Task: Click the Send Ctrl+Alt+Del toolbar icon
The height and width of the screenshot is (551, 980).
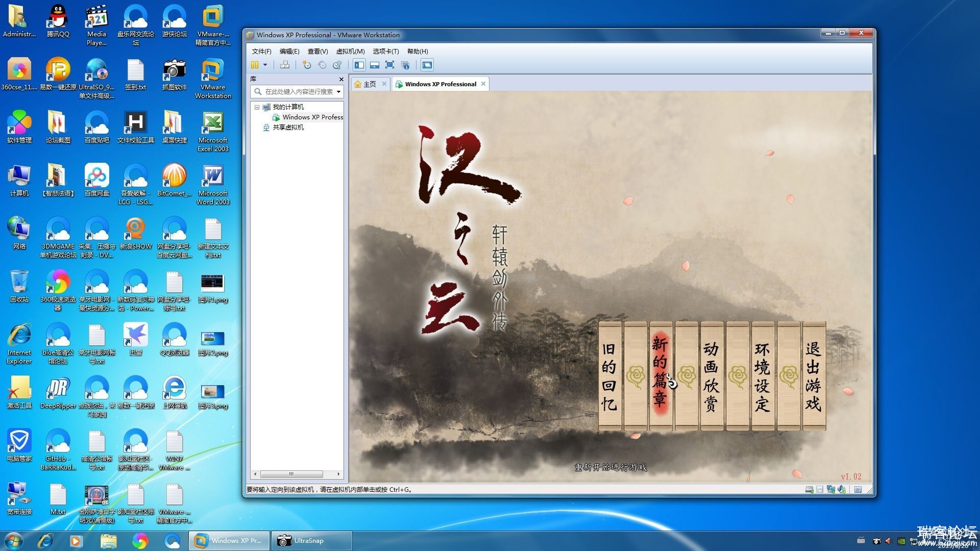Action: (285, 65)
